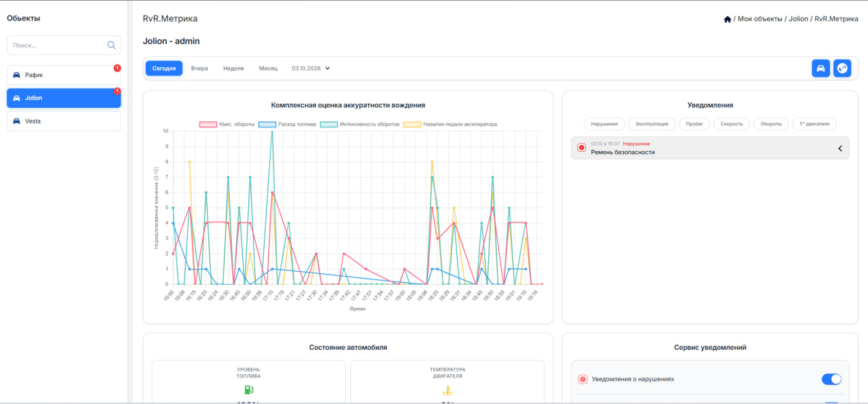
Task: Toggle the Уведомления о нарушениях switch
Action: [831, 380]
